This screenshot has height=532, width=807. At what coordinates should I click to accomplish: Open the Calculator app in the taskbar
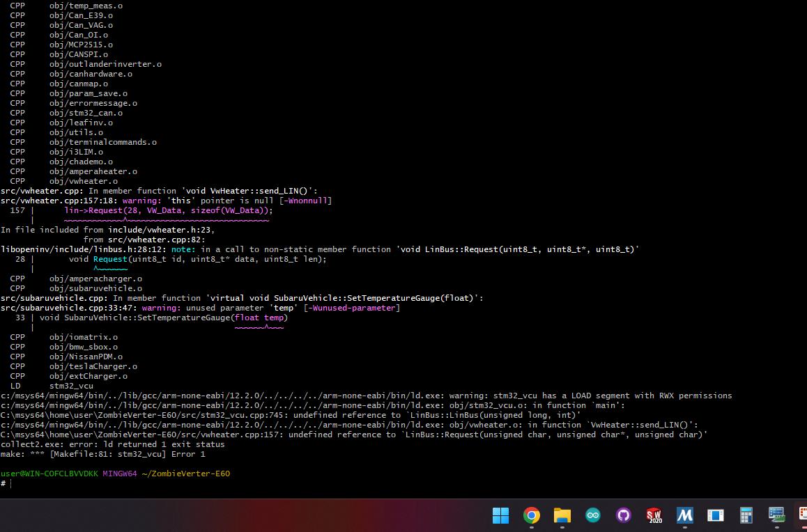coord(746,515)
